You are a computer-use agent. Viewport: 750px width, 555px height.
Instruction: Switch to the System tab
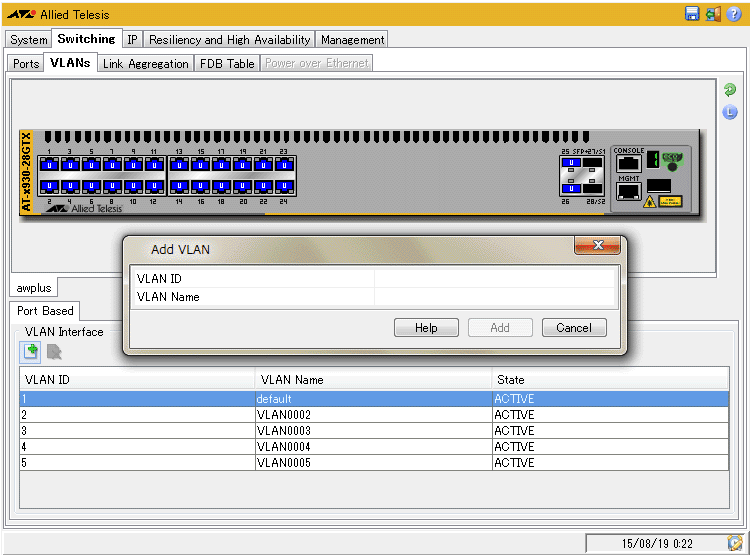click(29, 40)
